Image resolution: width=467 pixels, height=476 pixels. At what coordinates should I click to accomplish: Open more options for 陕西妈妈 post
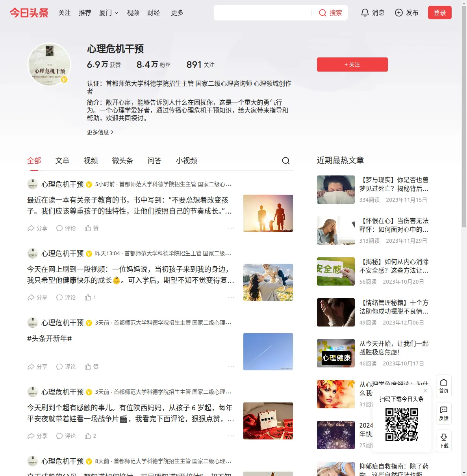(231, 436)
